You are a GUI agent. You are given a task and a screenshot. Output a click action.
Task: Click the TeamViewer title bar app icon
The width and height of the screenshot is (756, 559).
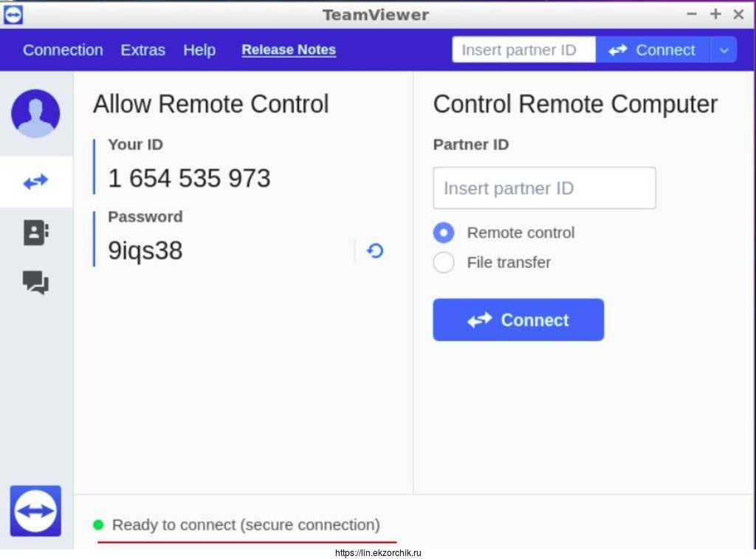(x=13, y=14)
